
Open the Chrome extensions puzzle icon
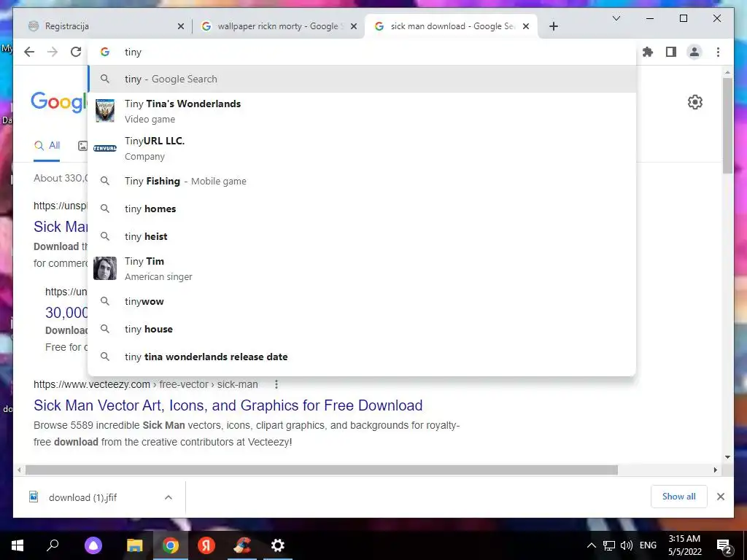[648, 52]
